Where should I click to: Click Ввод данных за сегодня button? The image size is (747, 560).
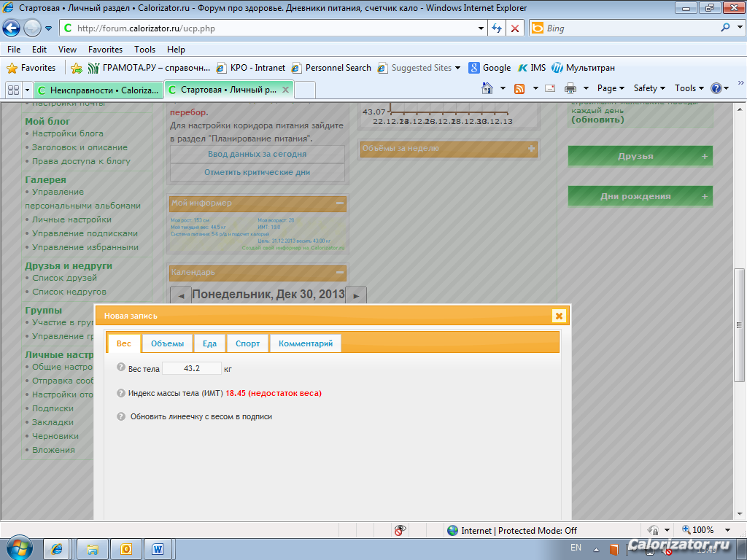(257, 155)
